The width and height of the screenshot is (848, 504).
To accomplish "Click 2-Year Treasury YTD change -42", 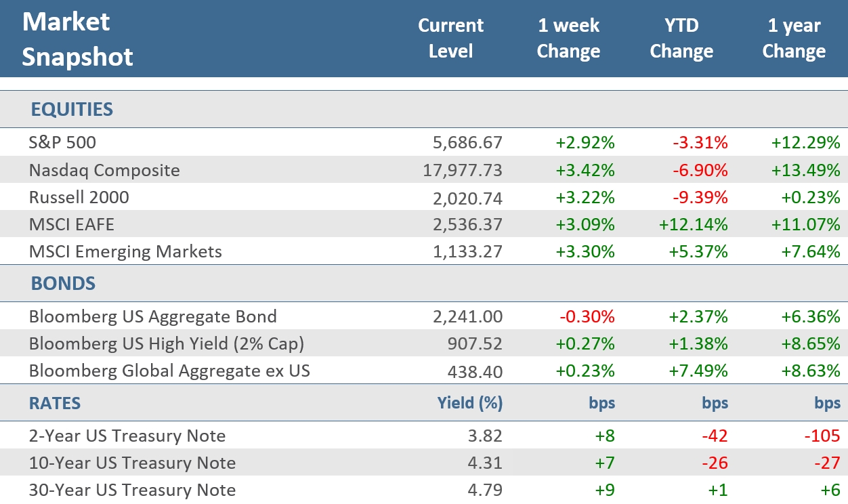I will [x=715, y=436].
